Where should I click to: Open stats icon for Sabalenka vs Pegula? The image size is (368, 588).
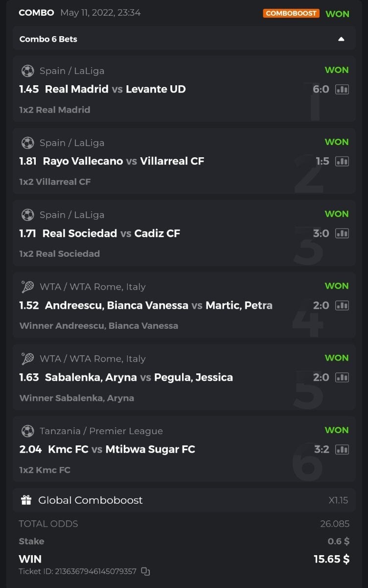coord(342,377)
